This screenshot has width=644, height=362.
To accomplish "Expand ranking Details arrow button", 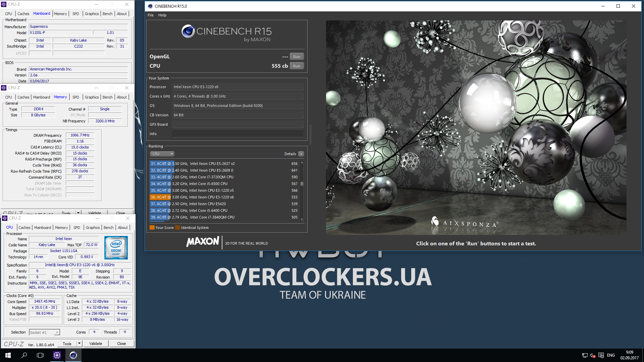I will point(301,154).
